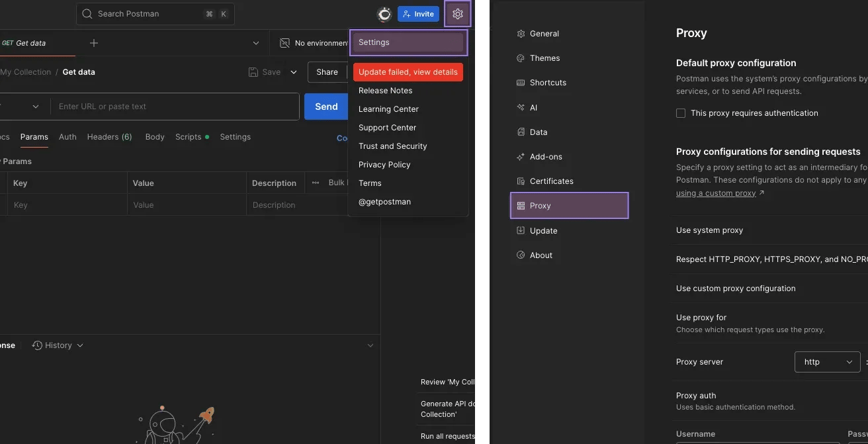Click the Shortcuts keyboard icon
This screenshot has width=868, height=444.
pyautogui.click(x=521, y=83)
